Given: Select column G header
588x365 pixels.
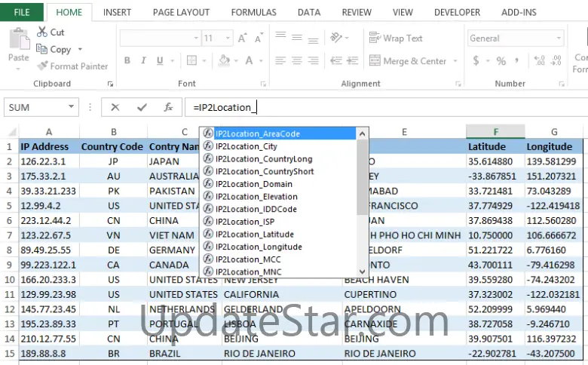Looking at the screenshot, I should click(x=554, y=132).
